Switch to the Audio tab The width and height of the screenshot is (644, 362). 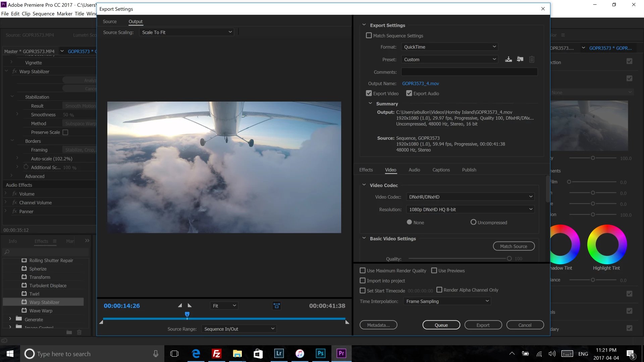pyautogui.click(x=414, y=170)
